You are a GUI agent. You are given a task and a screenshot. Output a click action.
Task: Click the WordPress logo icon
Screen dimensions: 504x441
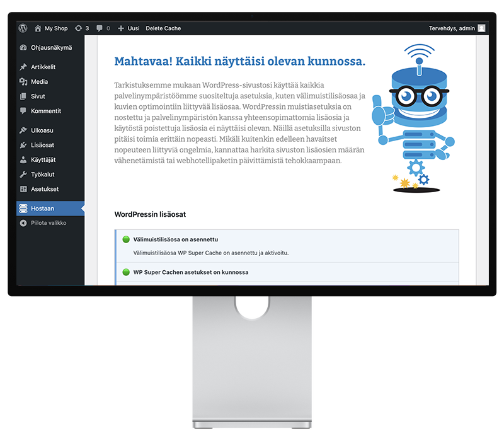(23, 28)
